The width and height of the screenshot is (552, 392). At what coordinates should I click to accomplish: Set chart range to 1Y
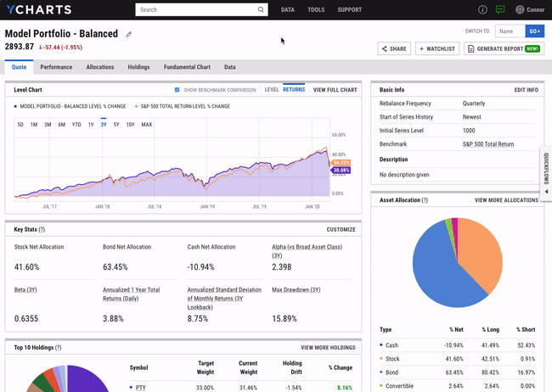[x=91, y=124]
